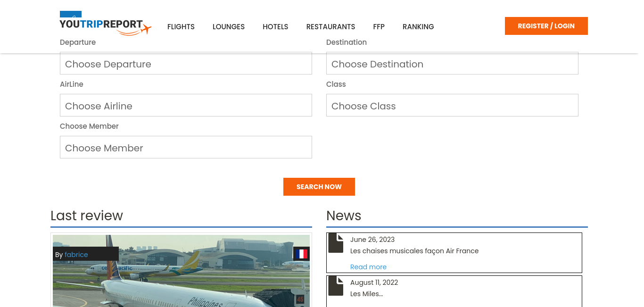644x307 pixels.
Task: Click the Search Now button
Action: click(x=319, y=187)
